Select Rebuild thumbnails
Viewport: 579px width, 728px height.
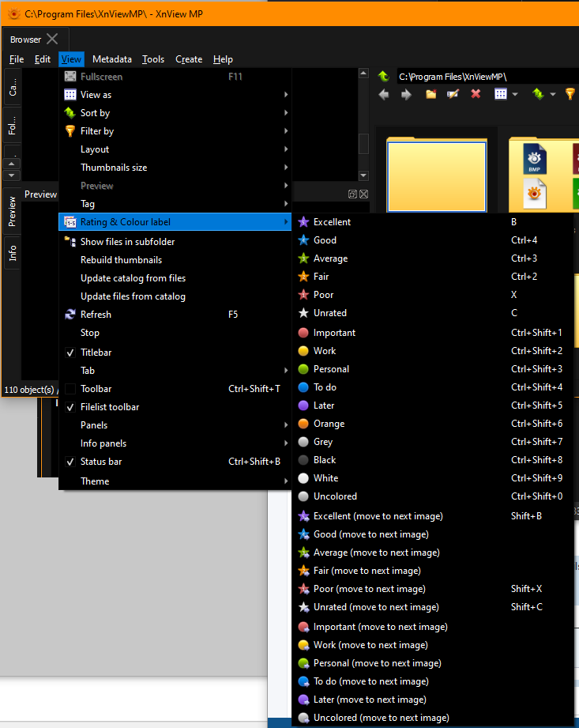click(175, 260)
